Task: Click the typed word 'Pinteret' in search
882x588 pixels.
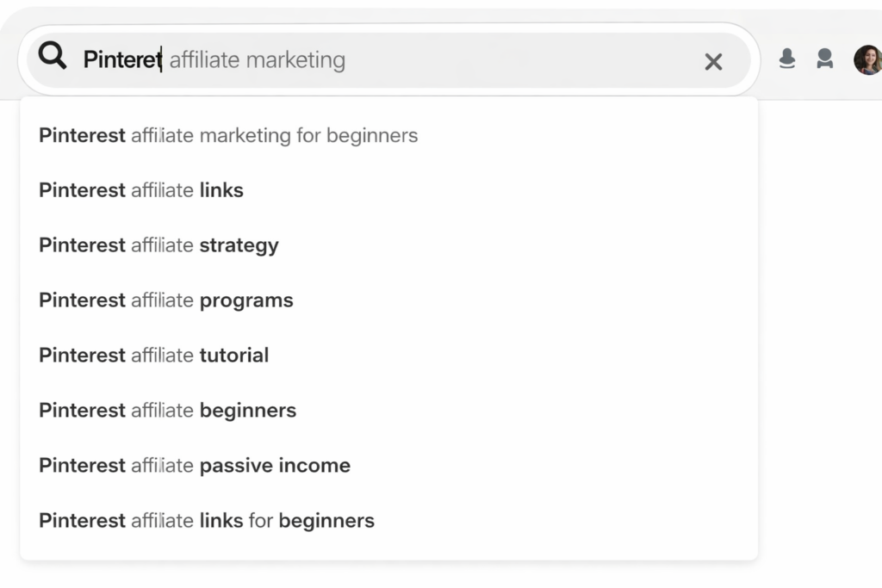Action: (121, 59)
